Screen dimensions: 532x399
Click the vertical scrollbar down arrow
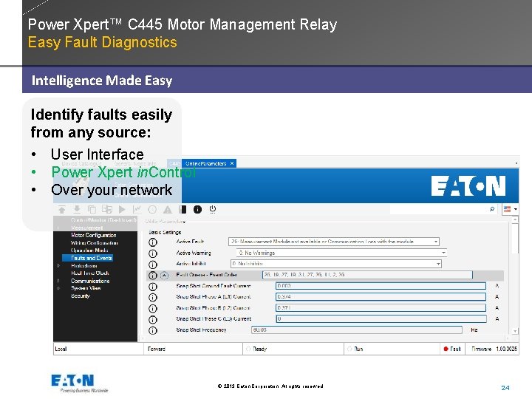point(516,331)
